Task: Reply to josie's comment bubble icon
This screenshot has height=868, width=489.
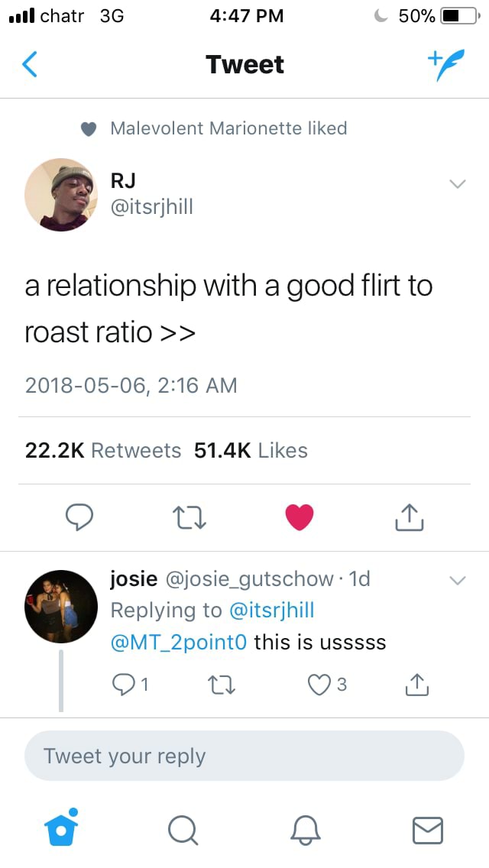Action: pyautogui.click(x=123, y=685)
